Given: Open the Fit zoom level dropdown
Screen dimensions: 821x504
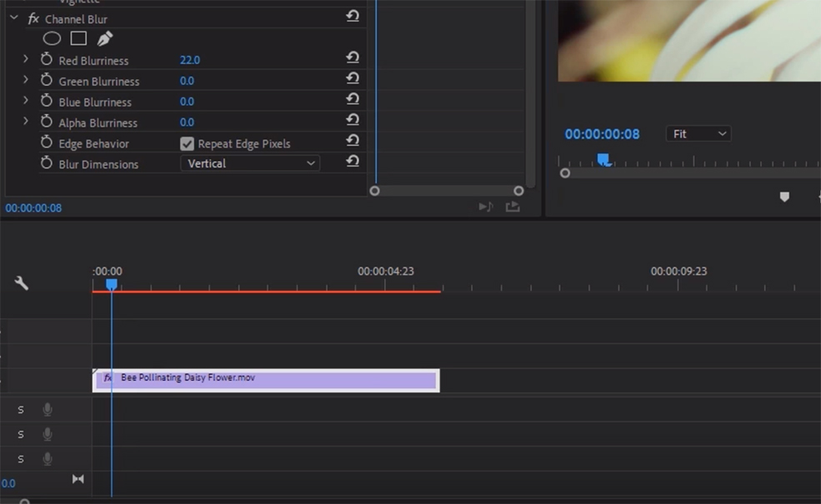Looking at the screenshot, I should pyautogui.click(x=698, y=134).
